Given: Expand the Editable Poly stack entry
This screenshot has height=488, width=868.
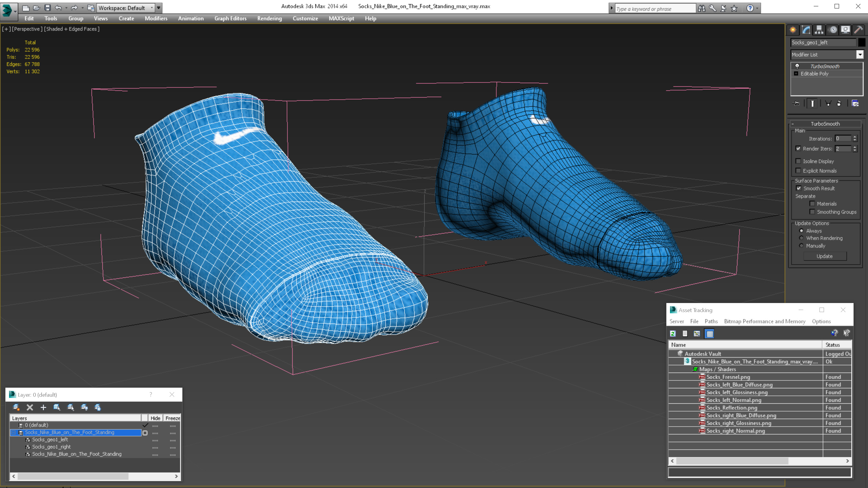Looking at the screenshot, I should click(x=796, y=74).
